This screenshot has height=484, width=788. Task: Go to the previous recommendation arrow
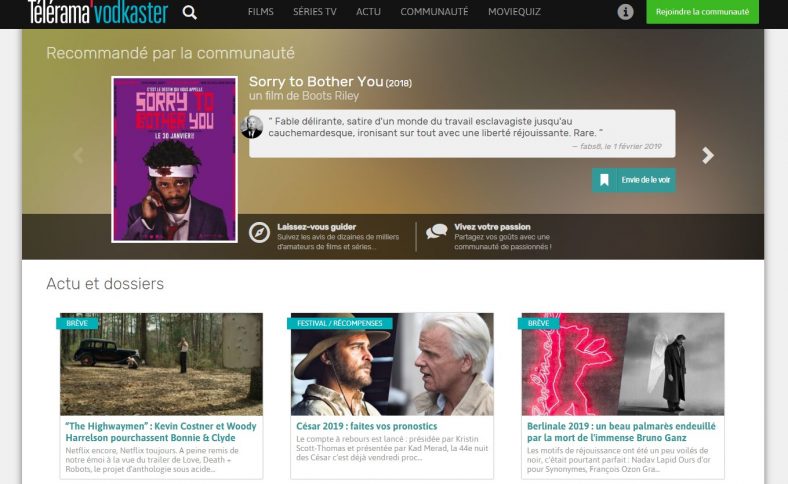coord(78,155)
